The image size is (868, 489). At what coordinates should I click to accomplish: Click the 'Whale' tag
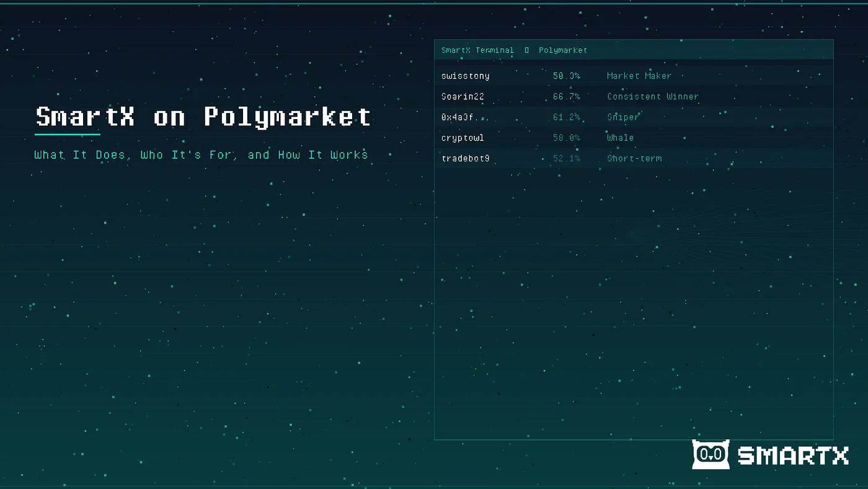[620, 138]
